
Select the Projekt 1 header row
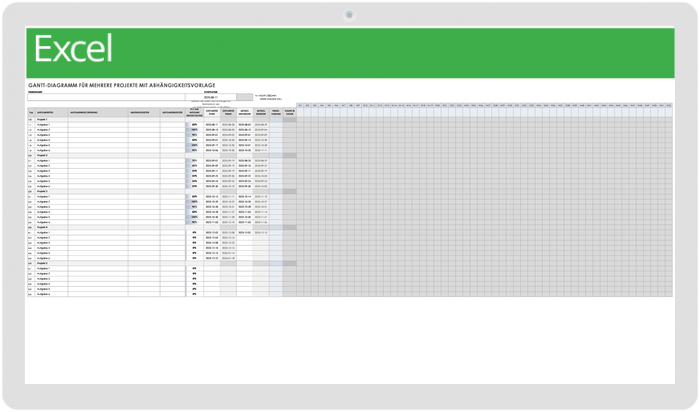coord(162,120)
